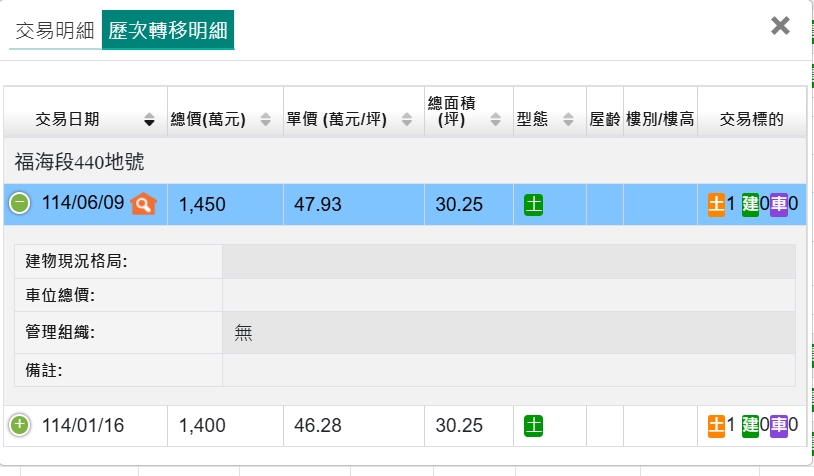Switch to 交易明細 tab
814x476 pixels.
coord(55,31)
